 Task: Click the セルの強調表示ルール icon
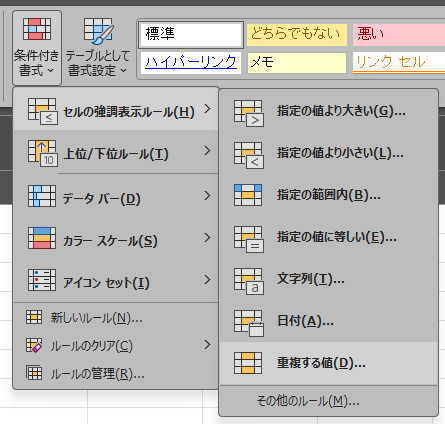point(43,111)
